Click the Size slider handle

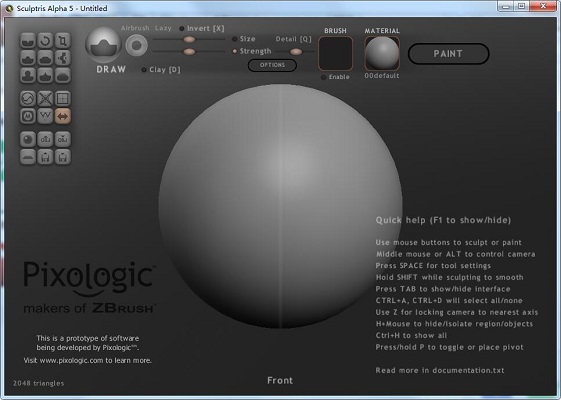pos(189,39)
